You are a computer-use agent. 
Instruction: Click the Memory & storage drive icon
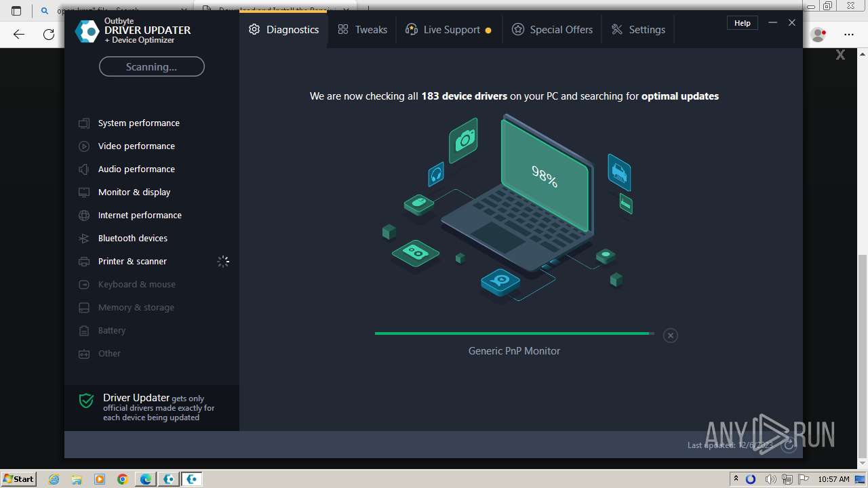84,308
